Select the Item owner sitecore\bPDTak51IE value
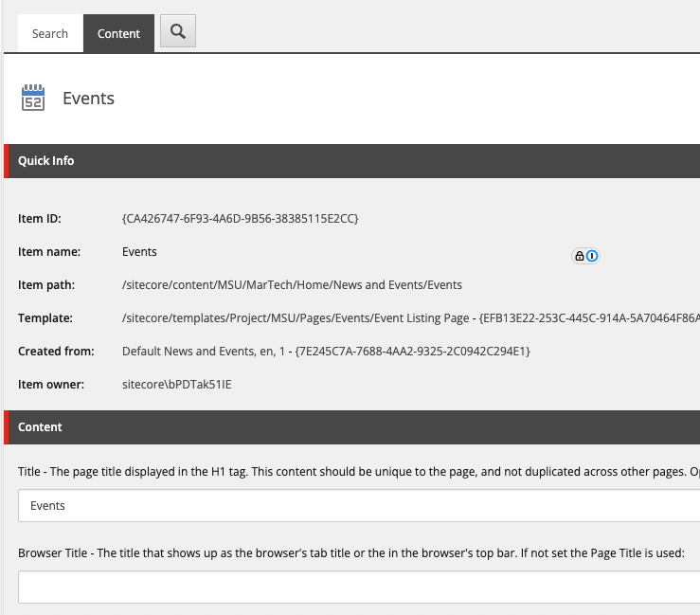 (177, 385)
